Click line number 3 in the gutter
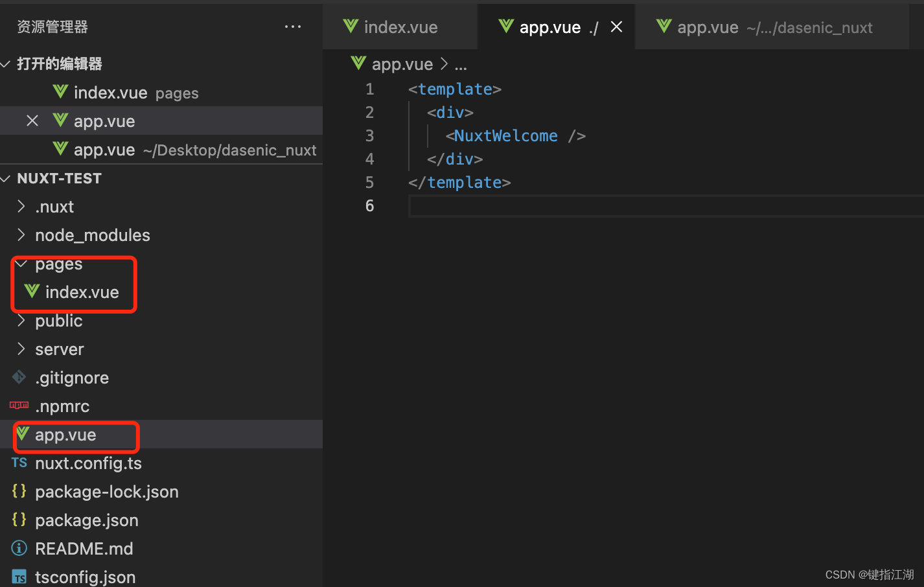 pyautogui.click(x=369, y=135)
